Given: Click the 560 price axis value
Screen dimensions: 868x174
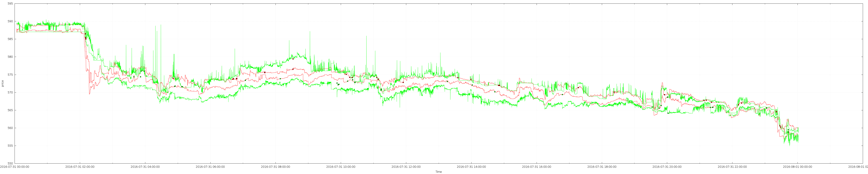Looking at the screenshot, I should pyautogui.click(x=10, y=128).
